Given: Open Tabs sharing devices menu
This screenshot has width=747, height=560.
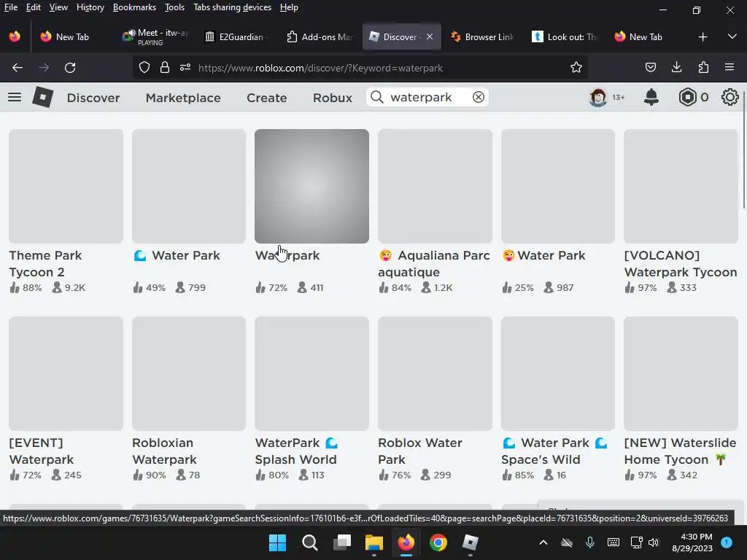Looking at the screenshot, I should (232, 7).
